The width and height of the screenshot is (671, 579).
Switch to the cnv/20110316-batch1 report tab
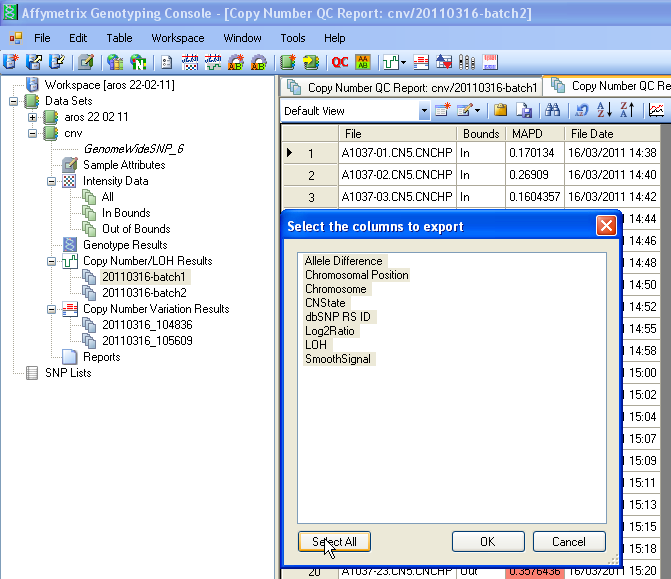412,87
